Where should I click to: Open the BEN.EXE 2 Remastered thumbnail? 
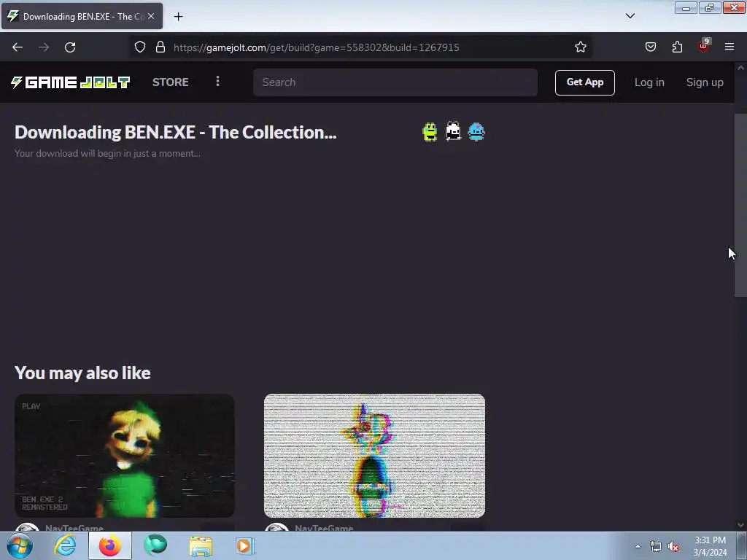[125, 456]
